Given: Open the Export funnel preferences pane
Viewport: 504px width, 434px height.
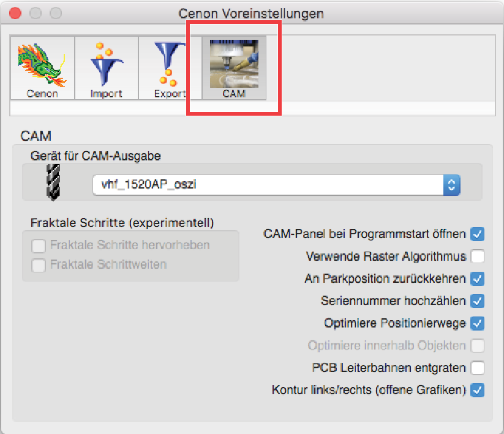Looking at the screenshot, I should pos(170,68).
